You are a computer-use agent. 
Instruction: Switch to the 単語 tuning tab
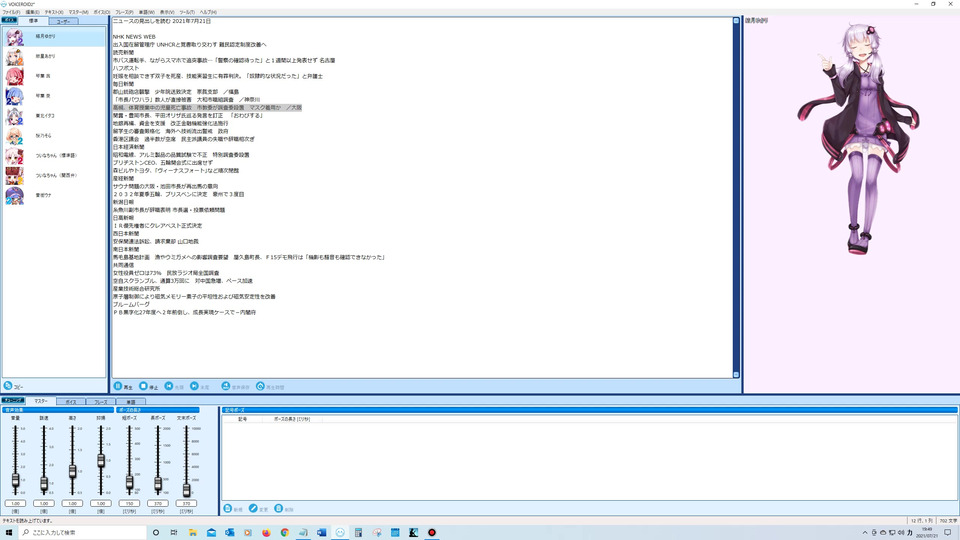point(130,402)
